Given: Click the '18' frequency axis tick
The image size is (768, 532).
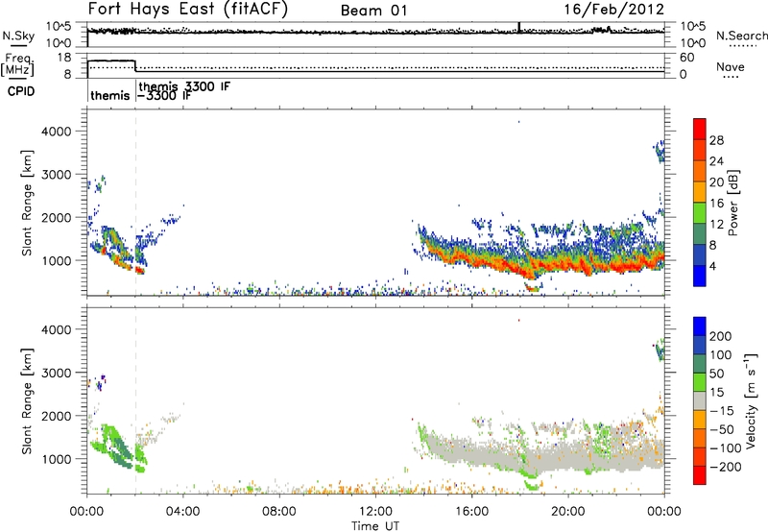Looking at the screenshot, I should 64,58.
